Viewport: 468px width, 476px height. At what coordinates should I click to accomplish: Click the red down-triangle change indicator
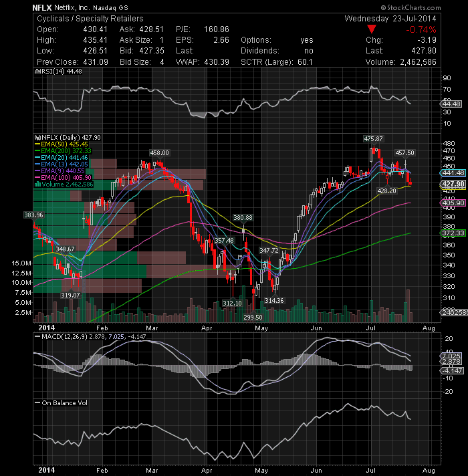[372, 29]
